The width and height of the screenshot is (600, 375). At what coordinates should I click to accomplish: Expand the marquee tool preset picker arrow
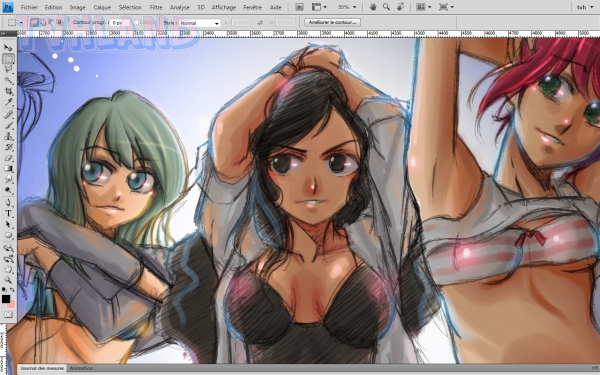click(x=21, y=23)
